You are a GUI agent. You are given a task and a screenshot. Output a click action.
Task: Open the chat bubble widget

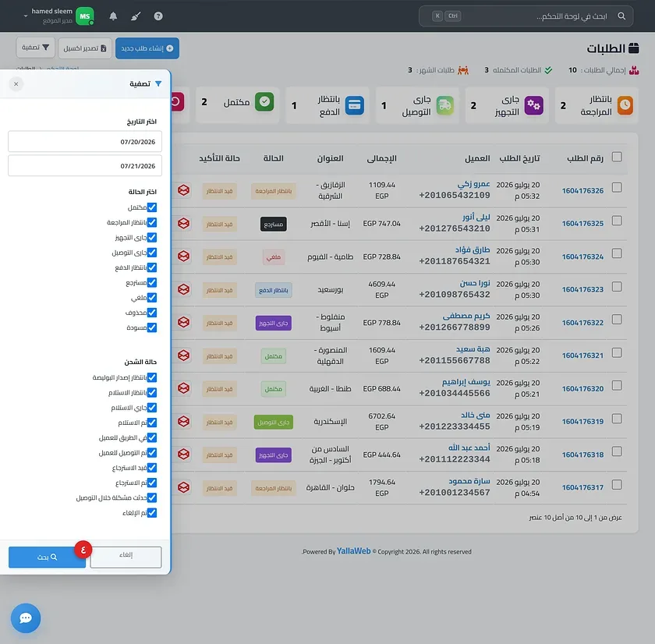pyautogui.click(x=26, y=618)
